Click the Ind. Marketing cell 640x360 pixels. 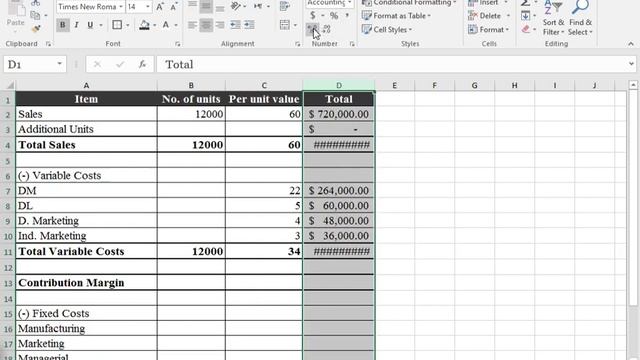[86, 236]
